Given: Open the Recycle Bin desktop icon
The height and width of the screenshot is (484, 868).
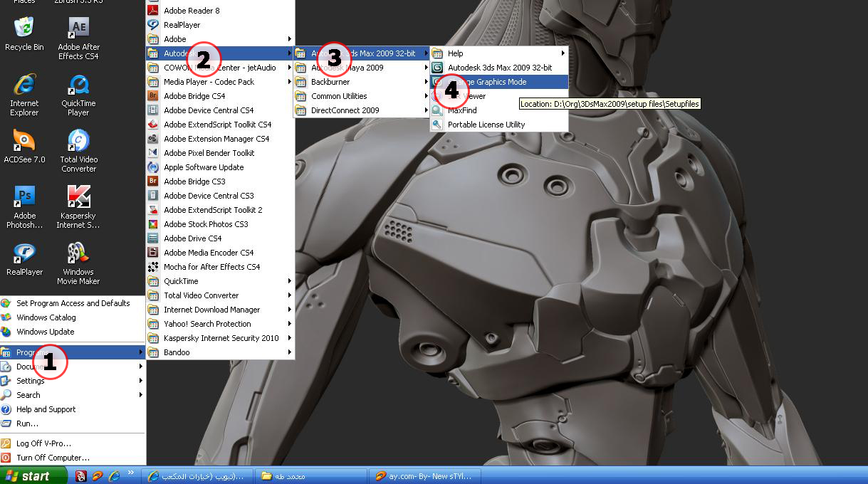Looking at the screenshot, I should (24, 33).
